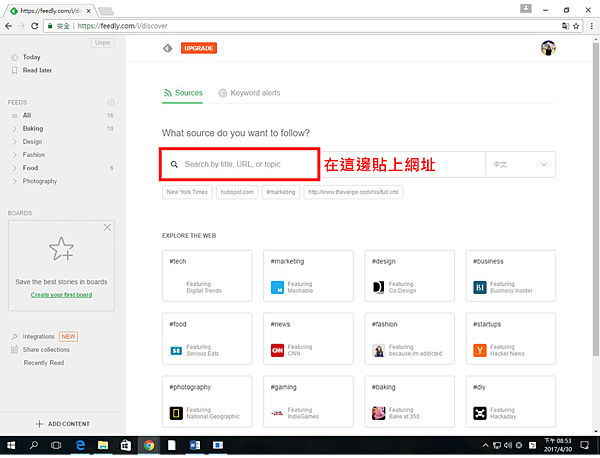Viewport: 600px width, 458px height.
Task: Select theverge.com rss suggestion chip
Action: click(x=353, y=192)
